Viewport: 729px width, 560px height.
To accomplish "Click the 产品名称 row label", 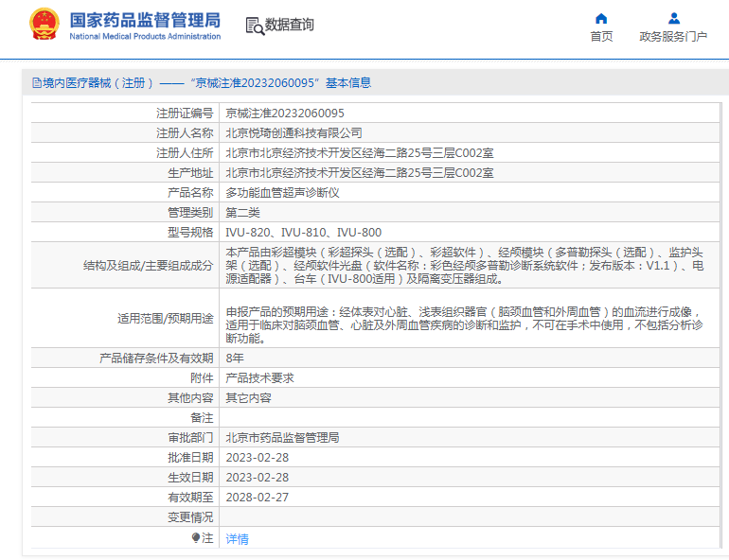I will pyautogui.click(x=190, y=193).
